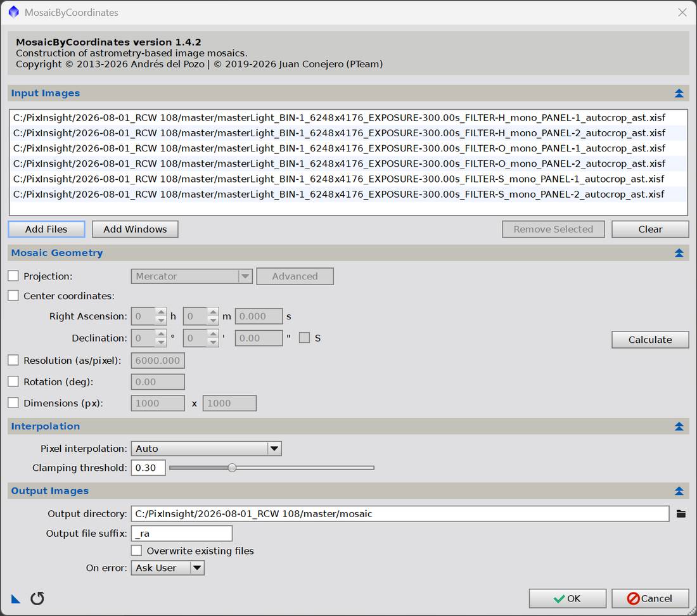Image resolution: width=697 pixels, height=616 pixels.
Task: Select FILTER-H PANEL-2 file row
Action: (x=348, y=133)
